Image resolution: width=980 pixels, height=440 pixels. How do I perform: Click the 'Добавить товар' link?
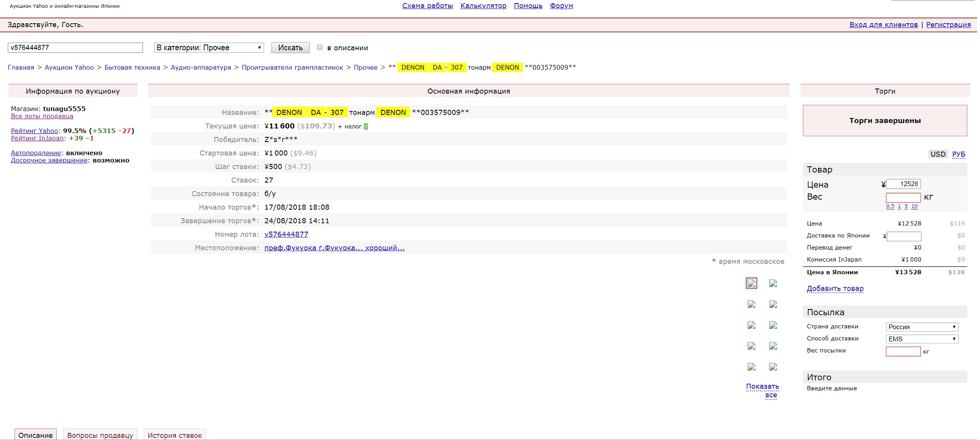pos(835,289)
